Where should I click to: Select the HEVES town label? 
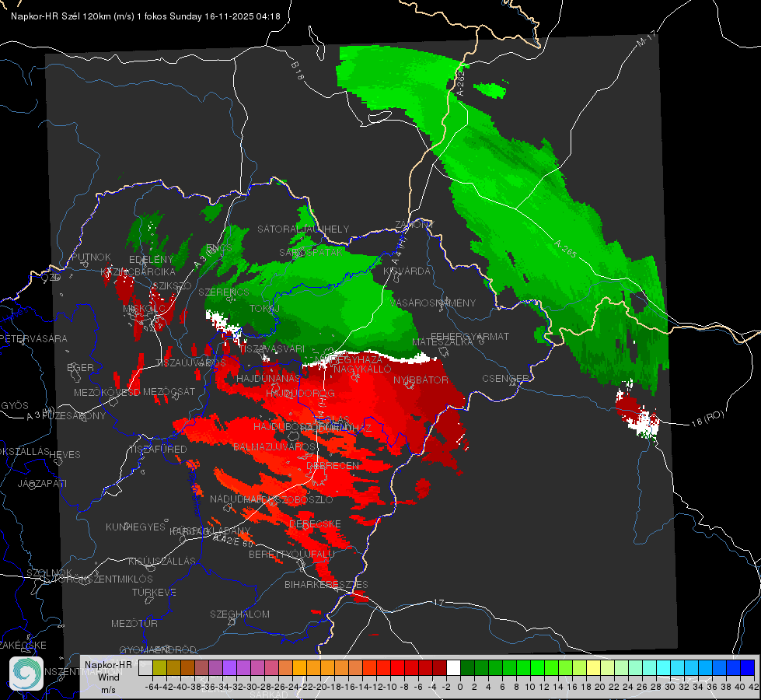65,455
